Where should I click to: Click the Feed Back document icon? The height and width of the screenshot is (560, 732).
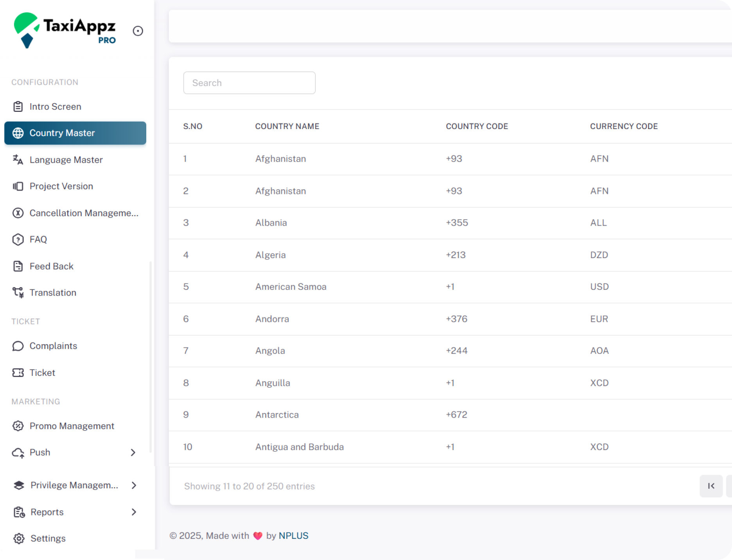click(18, 266)
